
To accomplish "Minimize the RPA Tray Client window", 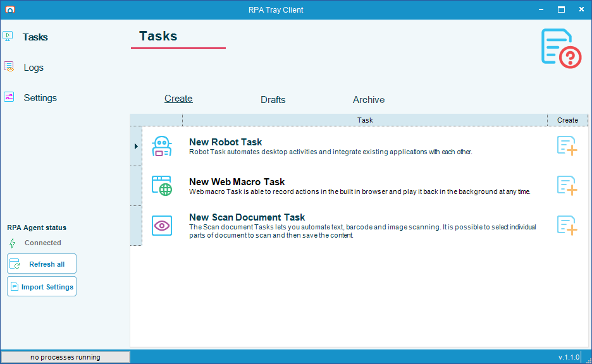I will coord(541,9).
